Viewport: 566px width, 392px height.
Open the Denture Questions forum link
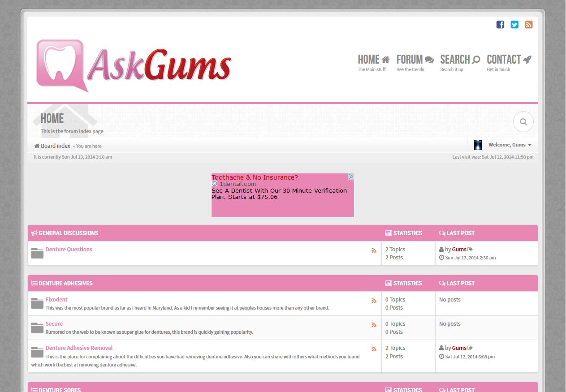(x=69, y=250)
